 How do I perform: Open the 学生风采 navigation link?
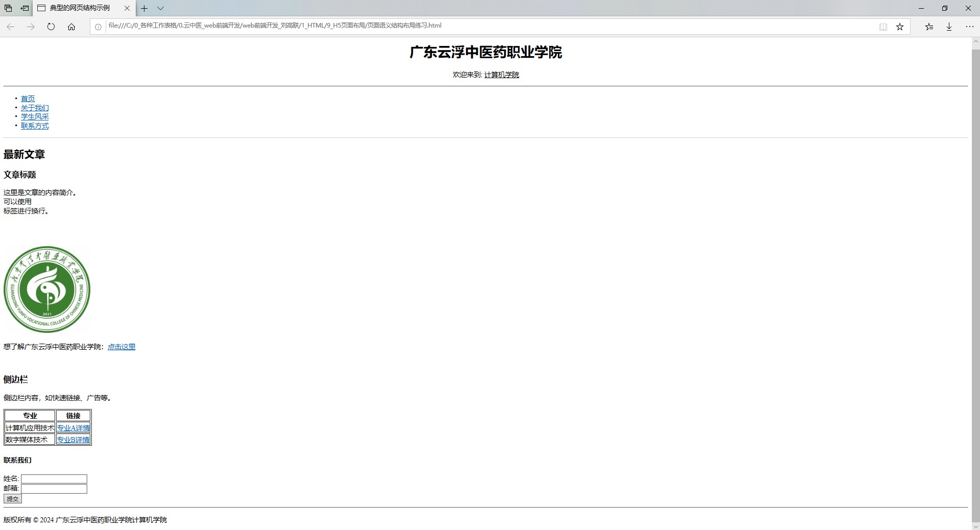35,116
